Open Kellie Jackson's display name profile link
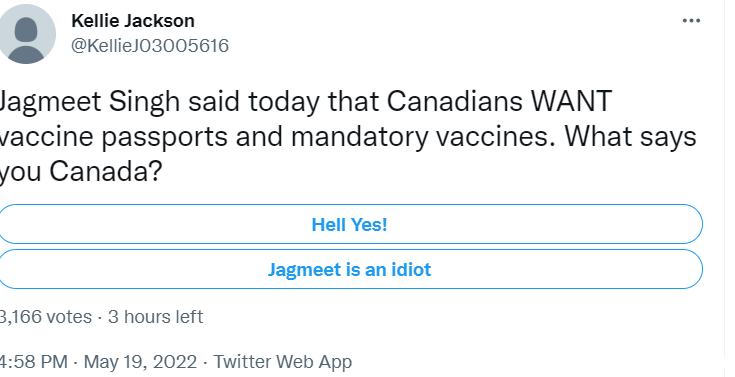The height and width of the screenshot is (377, 735). pos(133,21)
